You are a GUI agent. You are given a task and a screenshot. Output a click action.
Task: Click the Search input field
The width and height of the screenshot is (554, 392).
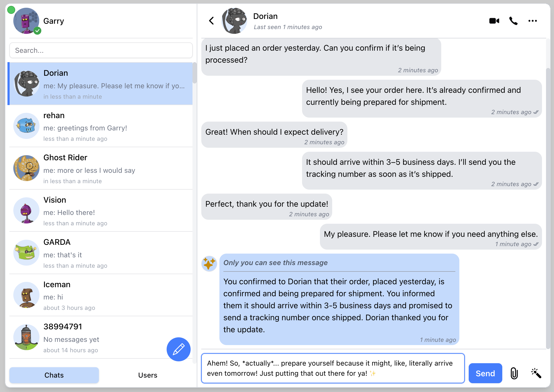[101, 50]
